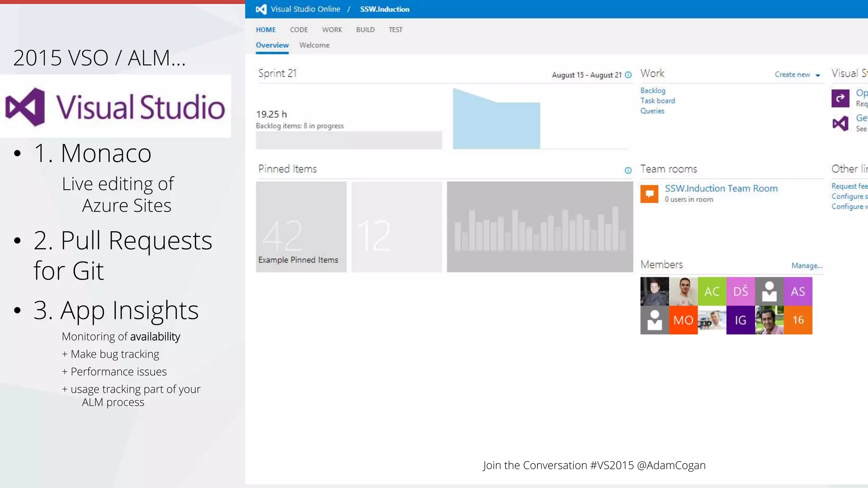Click the Visual Studio Online logo icon
This screenshot has width=868, height=488.
click(262, 9)
